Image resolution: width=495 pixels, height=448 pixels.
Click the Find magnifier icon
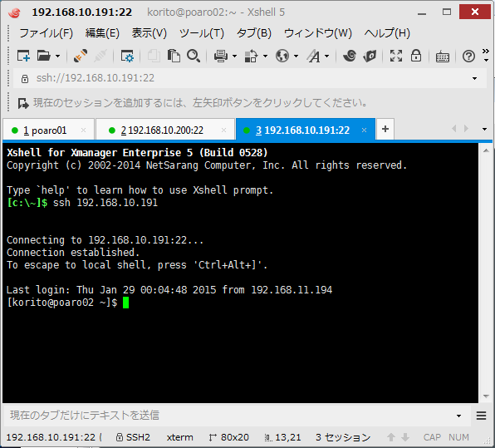pos(194,56)
